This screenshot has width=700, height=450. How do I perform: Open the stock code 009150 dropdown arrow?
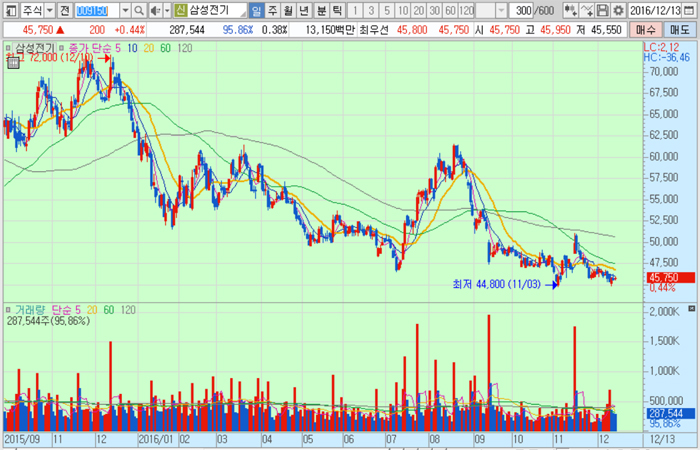point(127,10)
